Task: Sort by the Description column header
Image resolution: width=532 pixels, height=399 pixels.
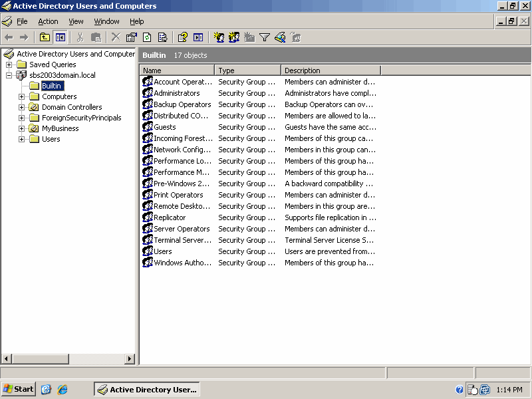Action: click(x=331, y=70)
